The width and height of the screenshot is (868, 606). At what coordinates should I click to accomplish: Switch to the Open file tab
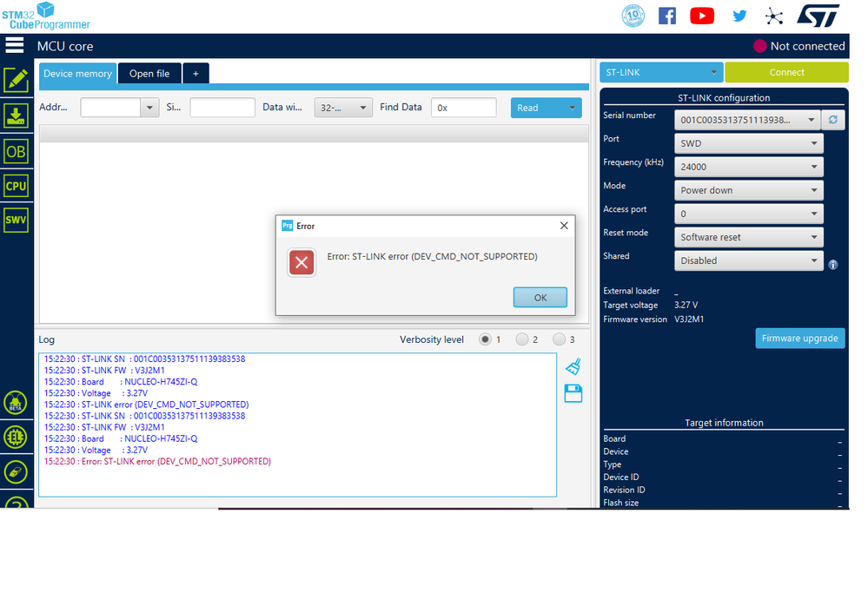pos(149,74)
